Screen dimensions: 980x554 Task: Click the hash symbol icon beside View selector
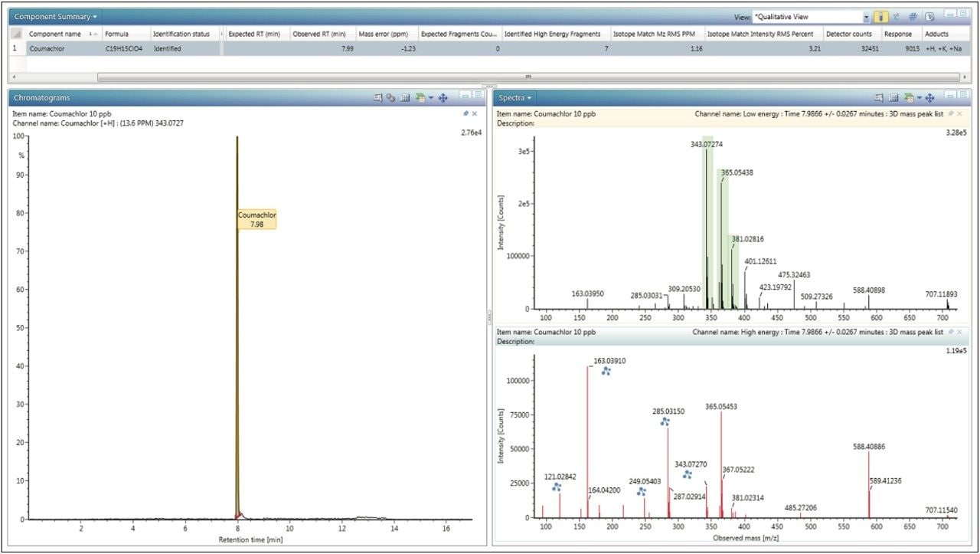pyautogui.click(x=913, y=17)
